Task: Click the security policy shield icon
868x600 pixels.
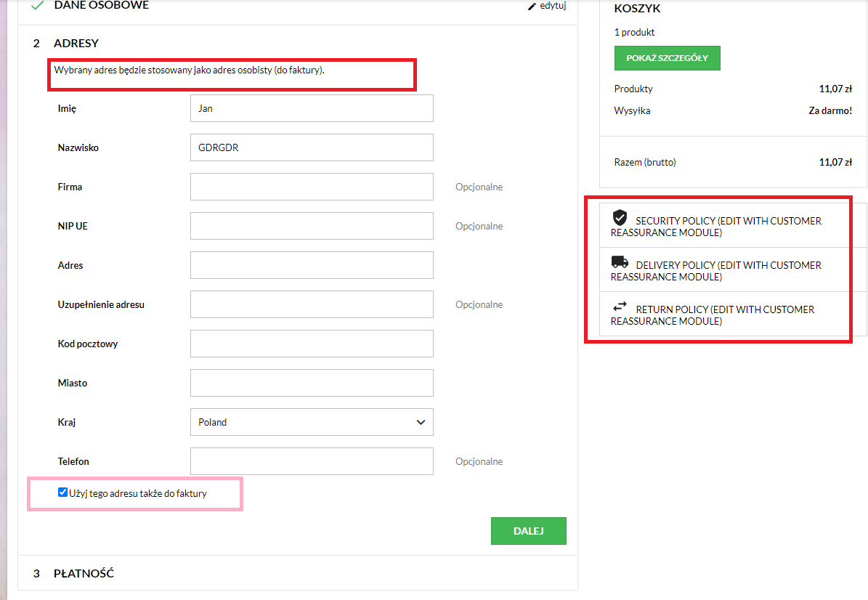Action: 620,217
